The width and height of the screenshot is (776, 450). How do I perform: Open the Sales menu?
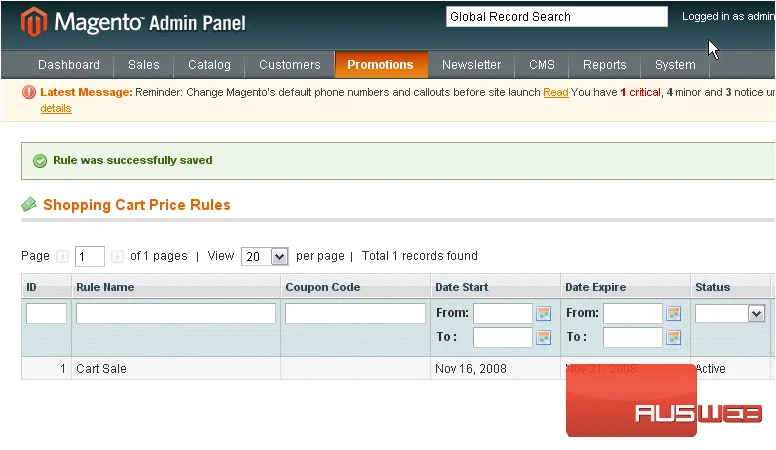[x=144, y=65]
